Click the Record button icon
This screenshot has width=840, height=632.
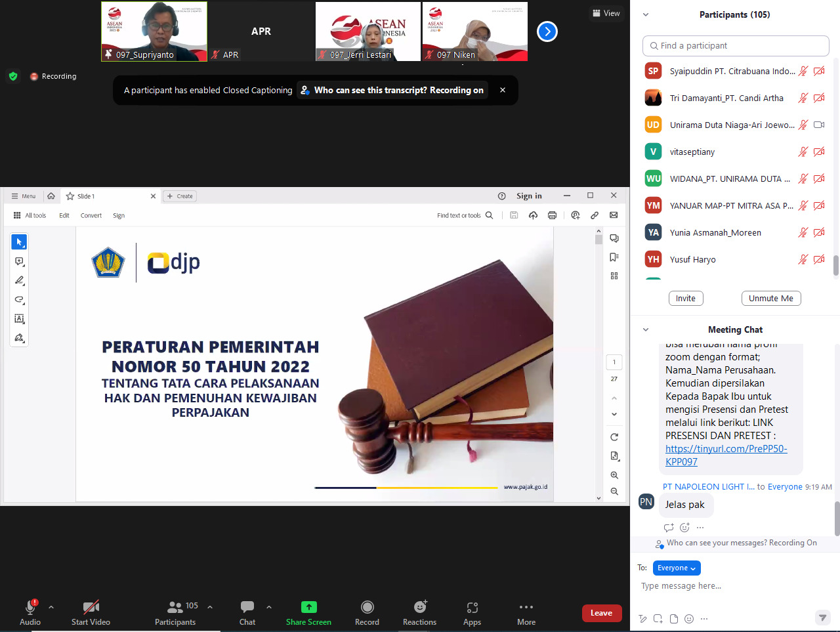[367, 607]
